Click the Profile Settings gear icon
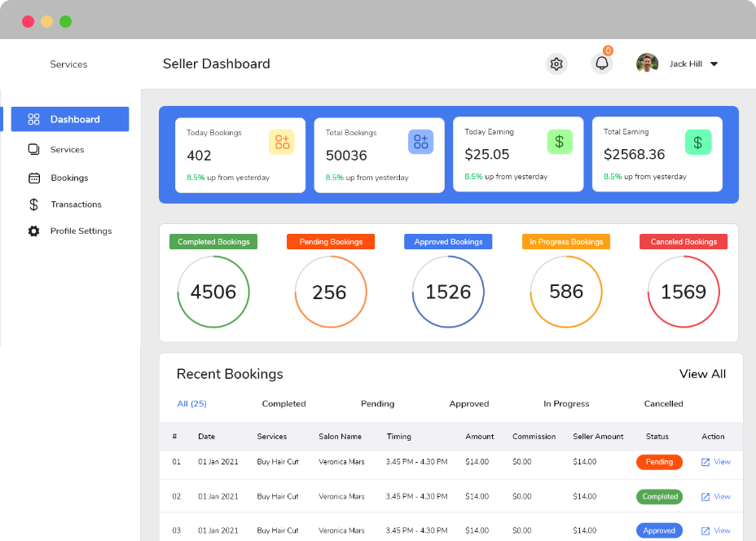This screenshot has width=756, height=541. click(x=34, y=231)
